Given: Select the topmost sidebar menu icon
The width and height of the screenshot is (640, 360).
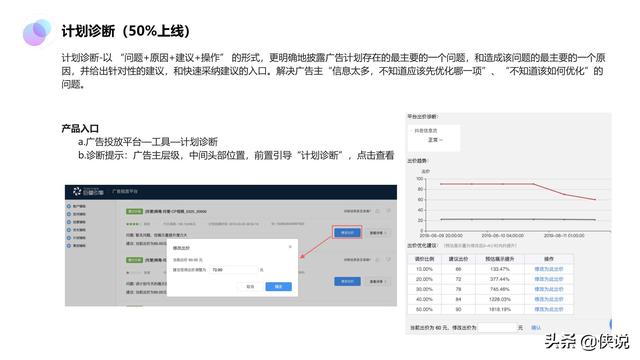Looking at the screenshot, I should (69, 207).
